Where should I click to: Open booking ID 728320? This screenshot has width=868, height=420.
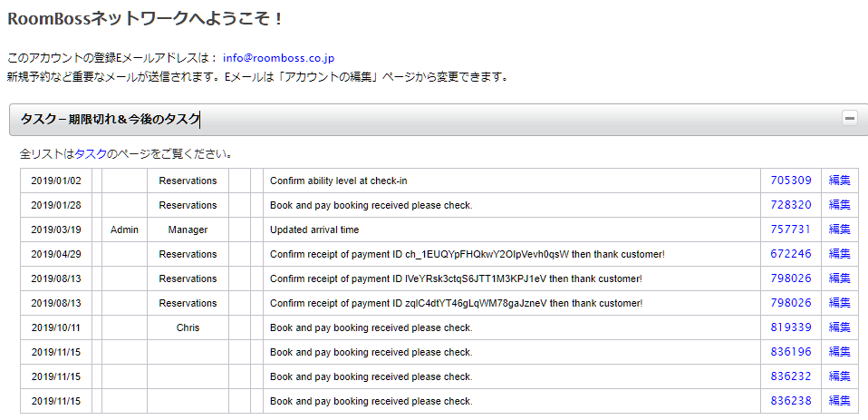click(x=790, y=205)
